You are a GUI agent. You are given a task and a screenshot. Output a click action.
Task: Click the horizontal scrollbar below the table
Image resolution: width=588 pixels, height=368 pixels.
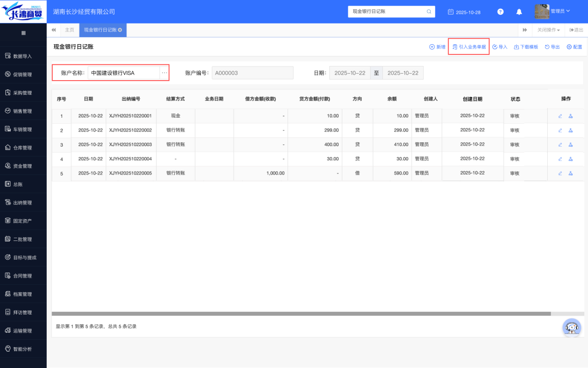pos(301,313)
